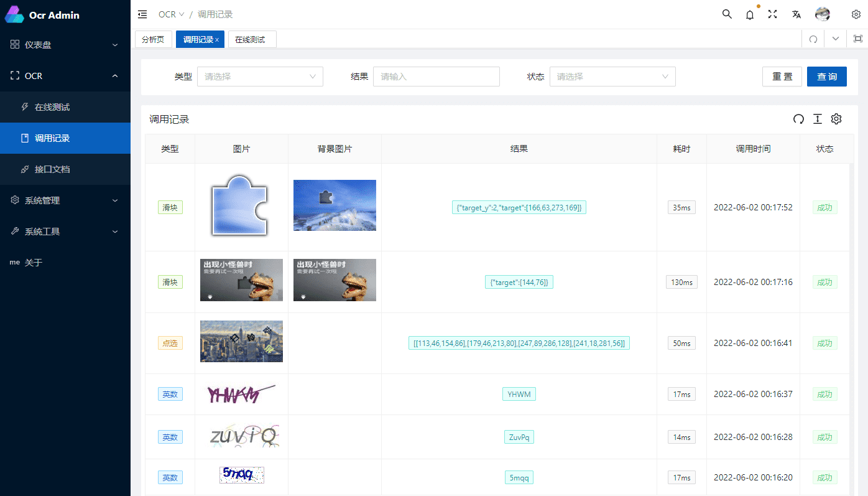Expand the 系统管理 sidebar menu
The height and width of the screenshot is (496, 868).
tap(65, 200)
